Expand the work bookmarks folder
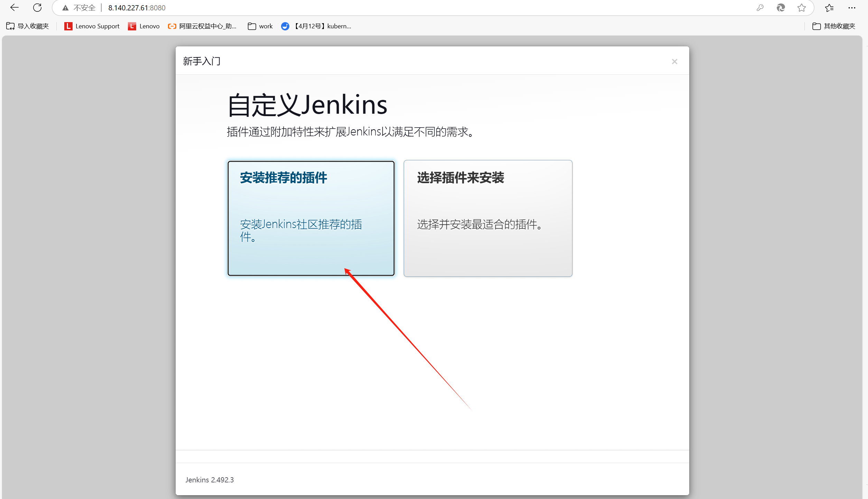The height and width of the screenshot is (499, 868). click(260, 26)
